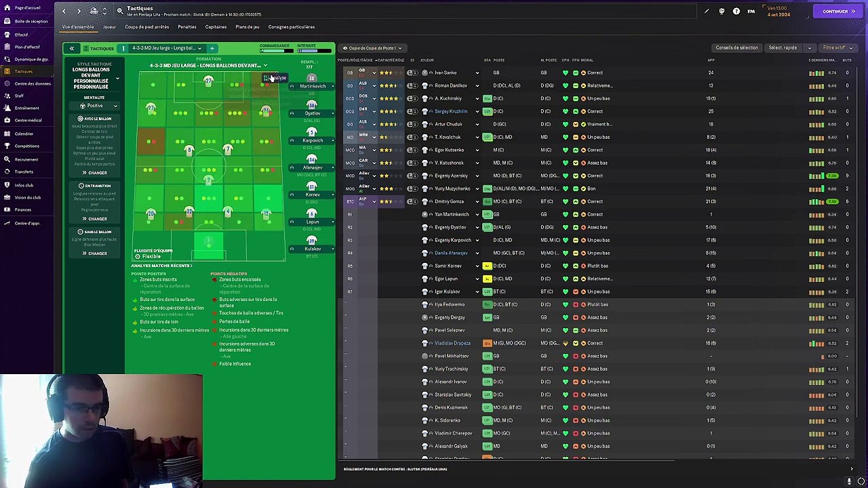Select Sergey Kruzhilin in the player list
The width and height of the screenshot is (868, 488).
click(x=451, y=111)
